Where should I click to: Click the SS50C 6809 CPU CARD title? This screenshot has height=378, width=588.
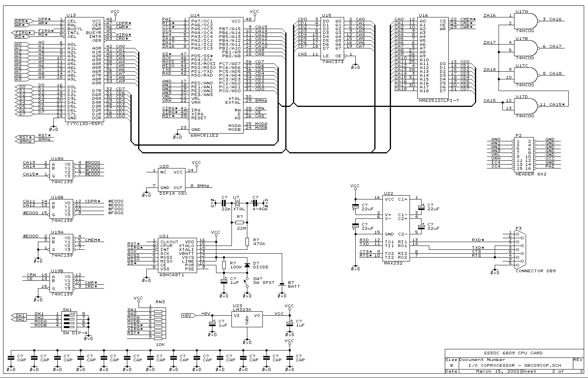coord(513,353)
